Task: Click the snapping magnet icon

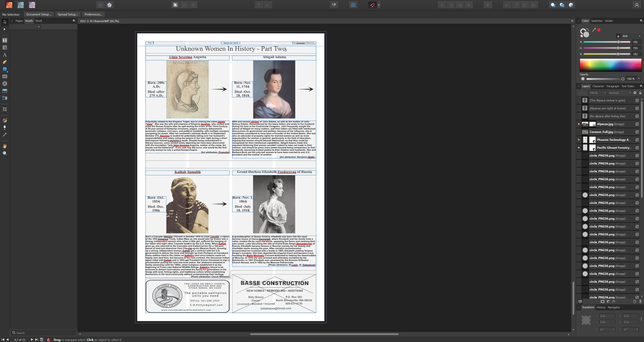Action: click(372, 5)
